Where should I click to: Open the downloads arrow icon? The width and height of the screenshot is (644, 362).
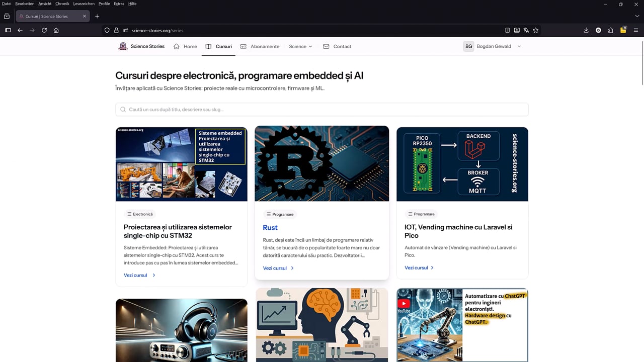click(586, 30)
